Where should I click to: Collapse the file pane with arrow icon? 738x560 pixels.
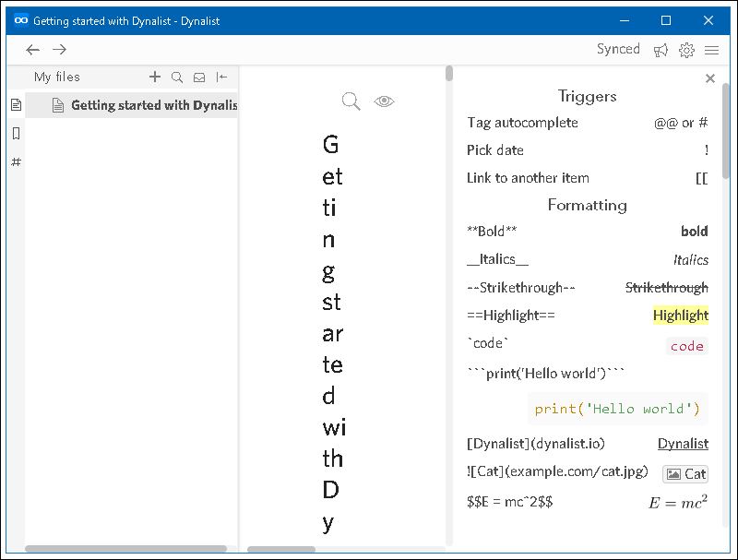[x=221, y=77]
